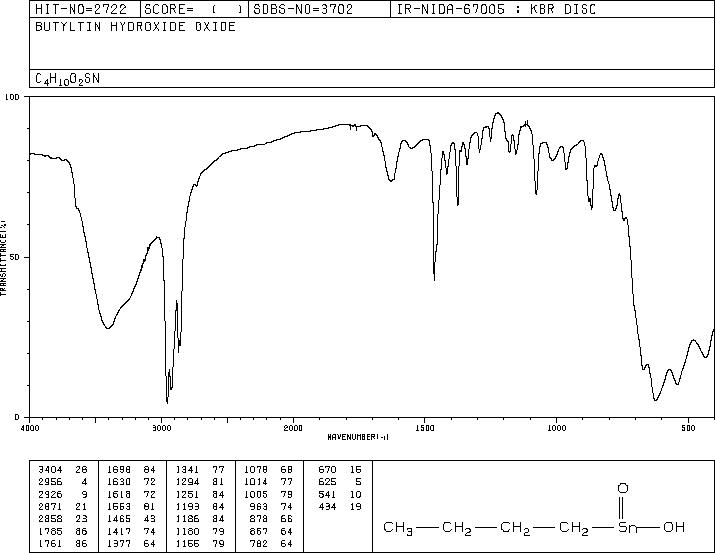This screenshot has width=715, height=553.
Task: Select the IR-NIDA-67005 : KBR DISC label
Action: coord(496,9)
